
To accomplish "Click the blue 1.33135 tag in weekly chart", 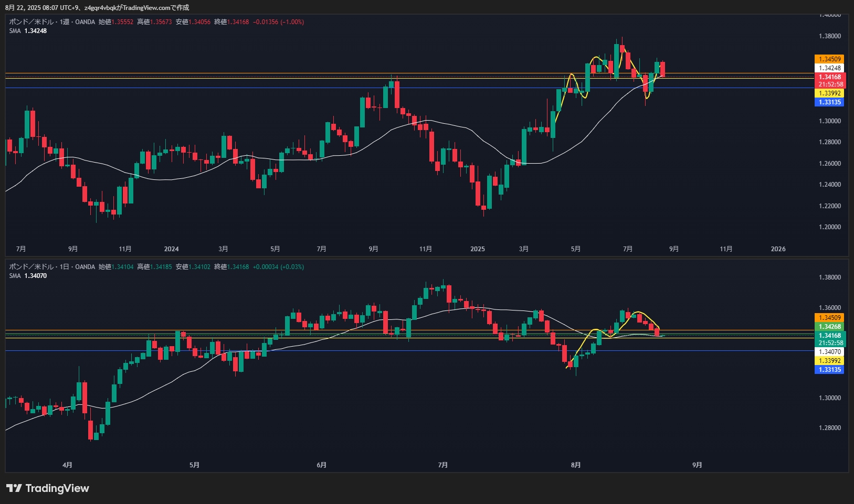I will pyautogui.click(x=829, y=102).
